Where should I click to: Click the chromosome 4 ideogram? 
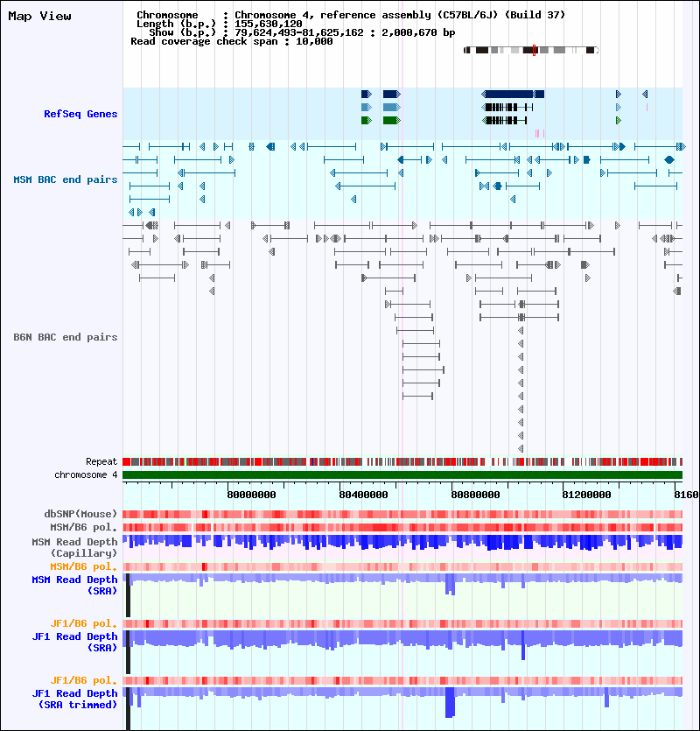point(531,50)
